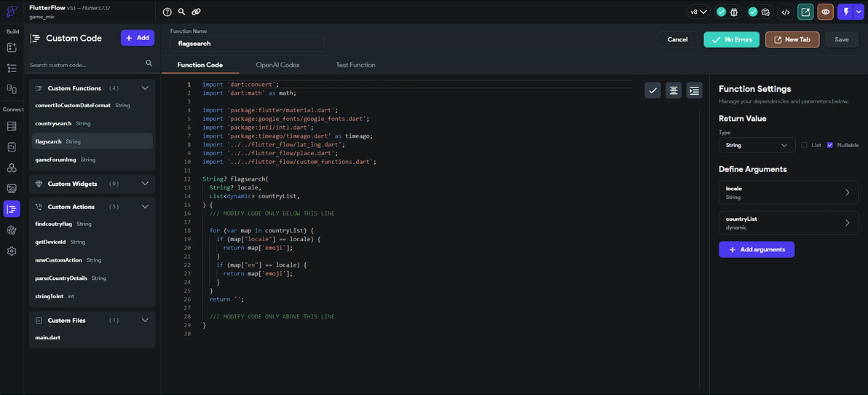Click the developer code view icon
The height and width of the screenshot is (395, 868).
pyautogui.click(x=785, y=12)
